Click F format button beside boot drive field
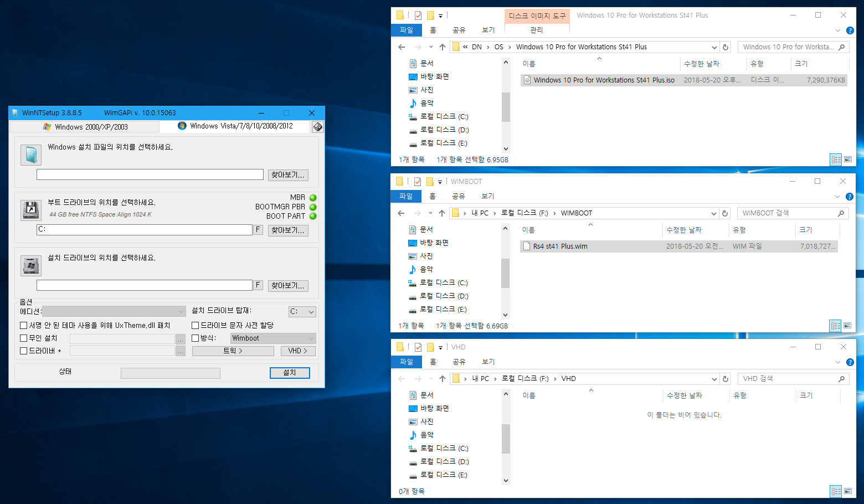Viewport: 864px width, 504px height. tap(258, 229)
